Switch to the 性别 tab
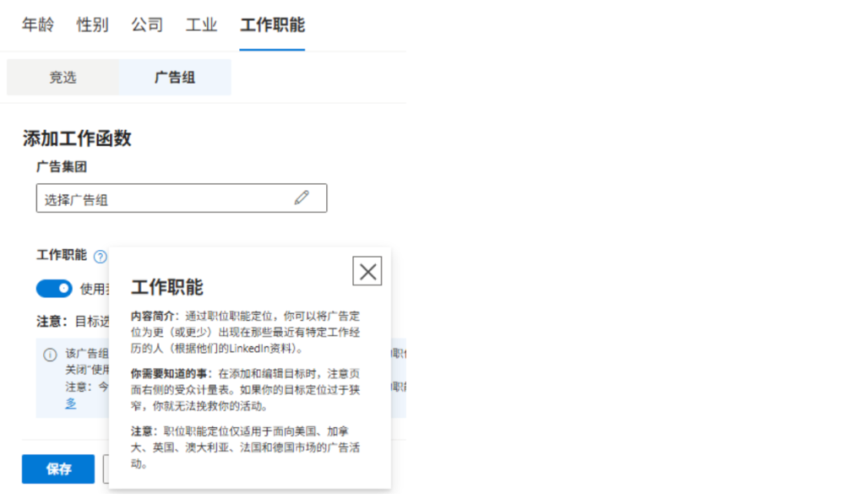 tap(92, 25)
